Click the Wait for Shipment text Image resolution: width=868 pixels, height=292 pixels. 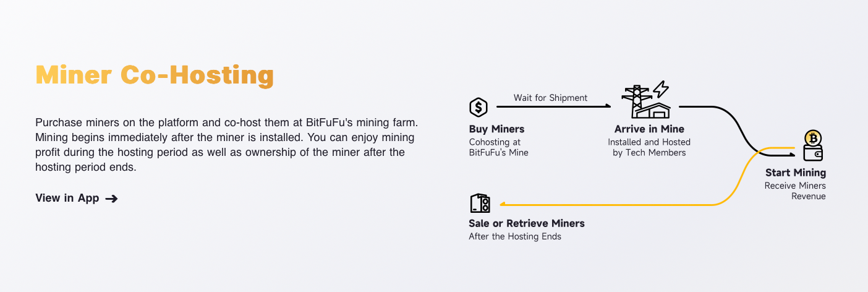coord(550,98)
